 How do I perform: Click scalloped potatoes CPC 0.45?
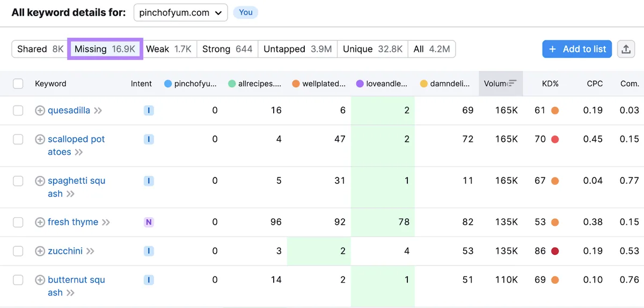(593, 139)
